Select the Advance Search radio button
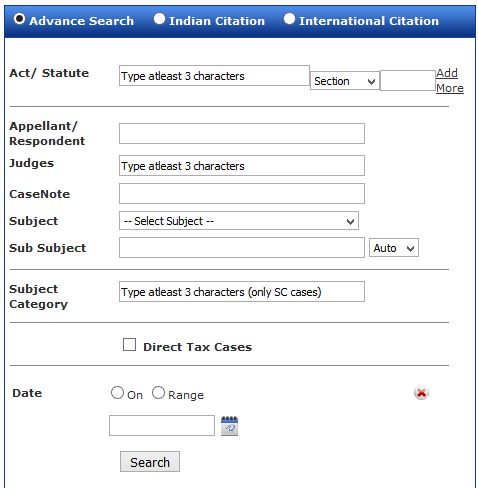The width and height of the screenshot is (478, 488). [x=19, y=19]
